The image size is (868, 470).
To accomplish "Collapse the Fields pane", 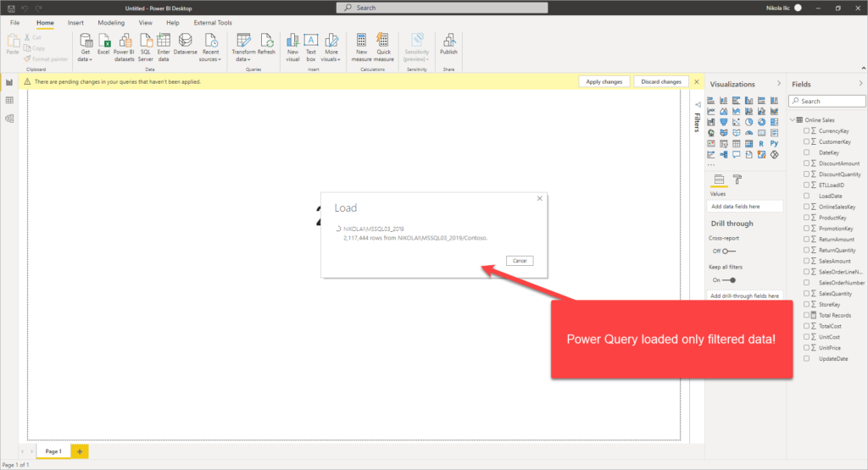I will click(x=860, y=84).
